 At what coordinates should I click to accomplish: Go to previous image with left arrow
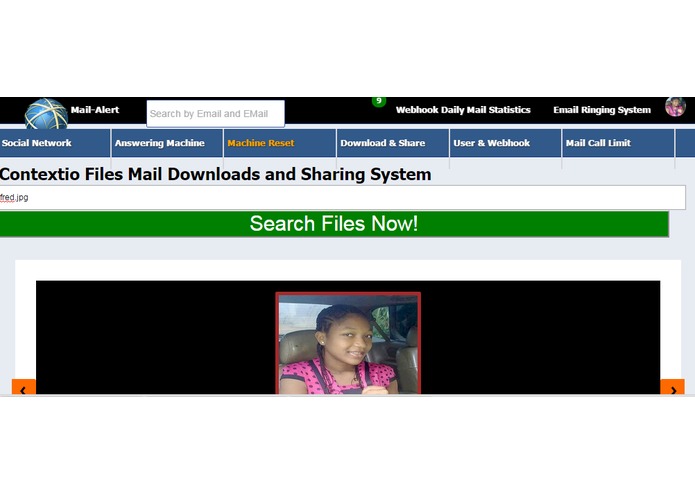point(23,387)
